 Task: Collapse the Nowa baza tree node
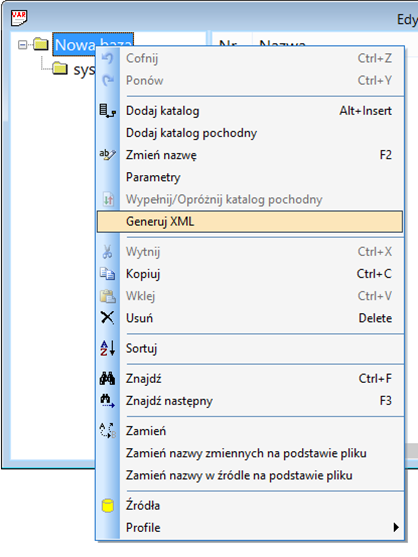tap(22, 45)
